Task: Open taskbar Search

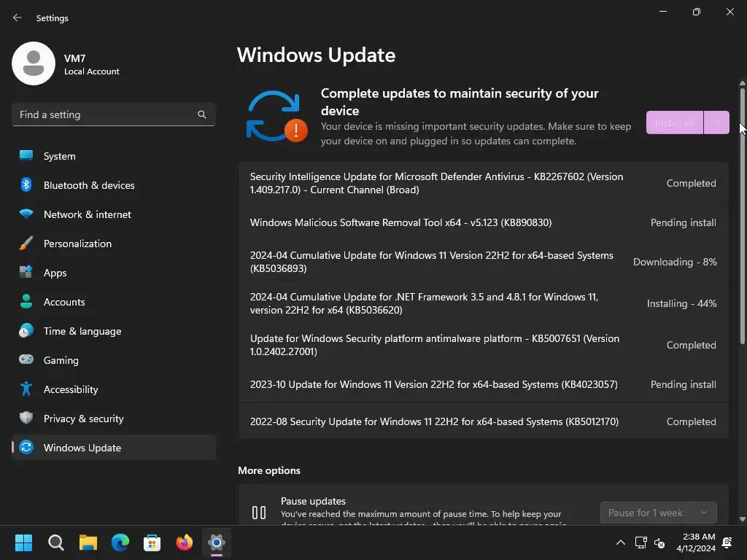Action: 55,542
